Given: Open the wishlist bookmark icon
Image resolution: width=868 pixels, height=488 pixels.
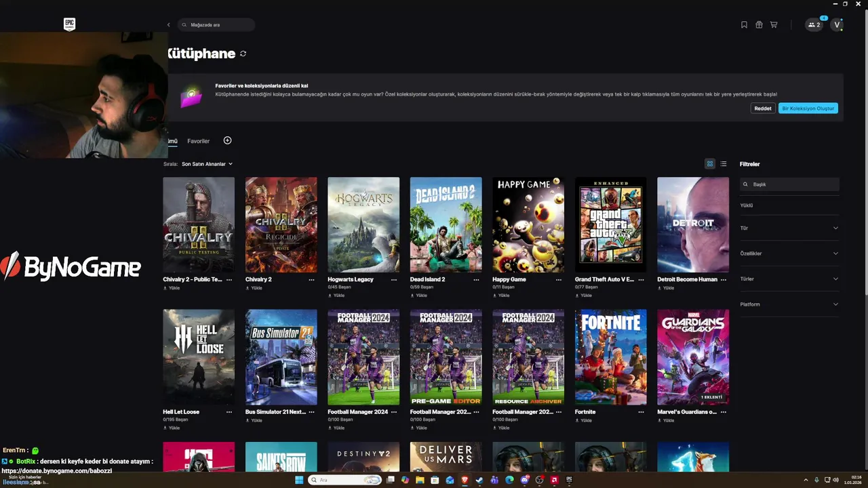Looking at the screenshot, I should click(x=744, y=25).
